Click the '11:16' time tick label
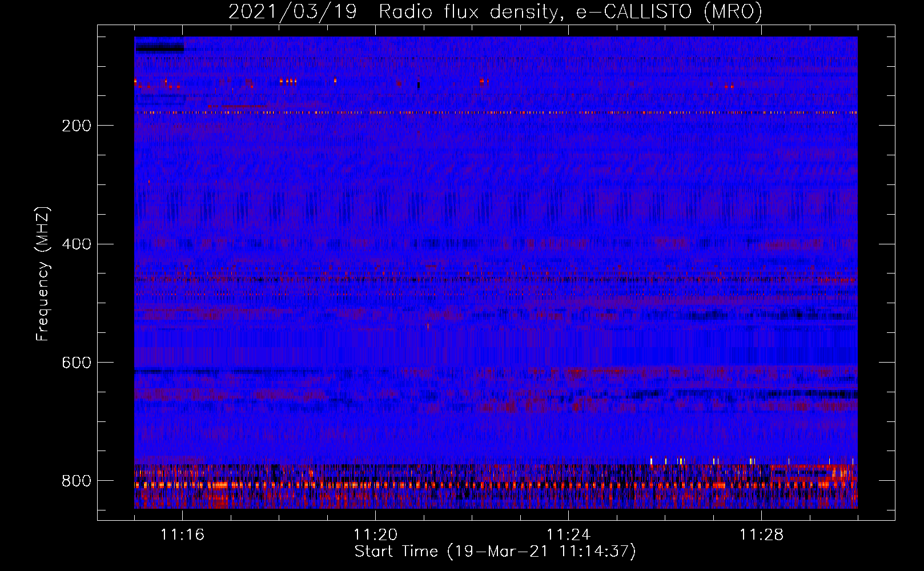 [x=182, y=535]
